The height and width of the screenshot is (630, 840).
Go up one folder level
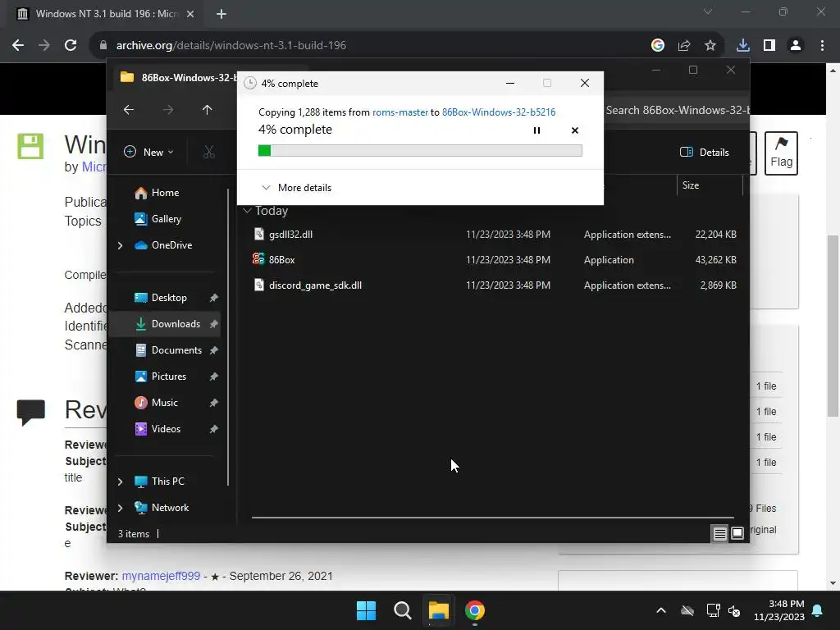208,110
